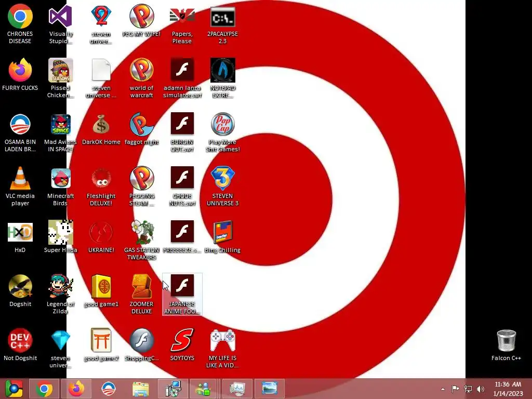Screen dimensions: 532x399
Task: Select the 2PACALYPSE 2.3 command prompt icon
Action: [x=222, y=24]
